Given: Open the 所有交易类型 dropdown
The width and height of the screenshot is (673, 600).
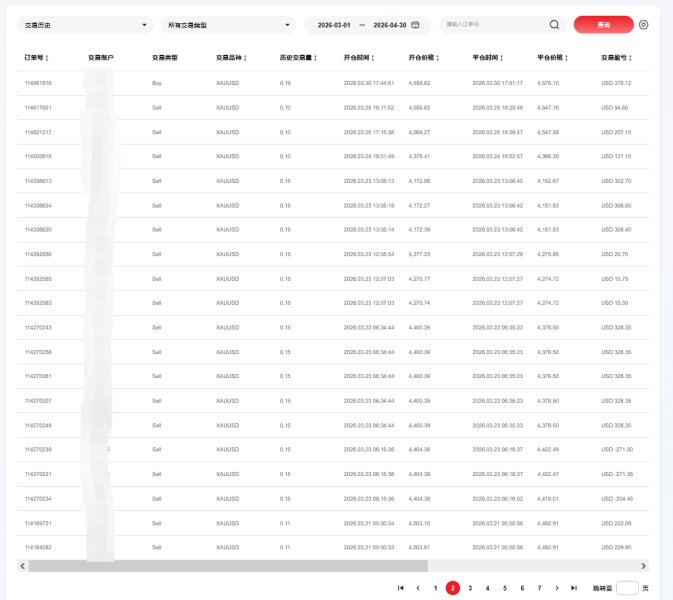Looking at the screenshot, I should 228,25.
